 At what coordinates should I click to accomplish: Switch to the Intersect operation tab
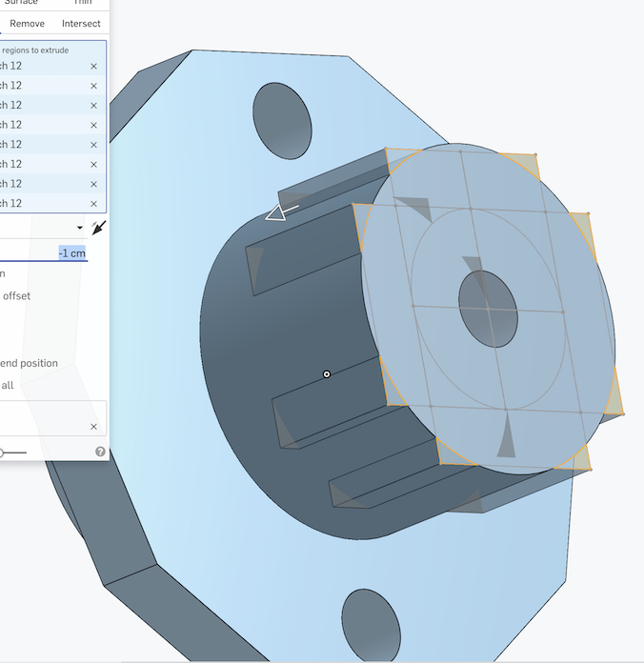coord(81,23)
